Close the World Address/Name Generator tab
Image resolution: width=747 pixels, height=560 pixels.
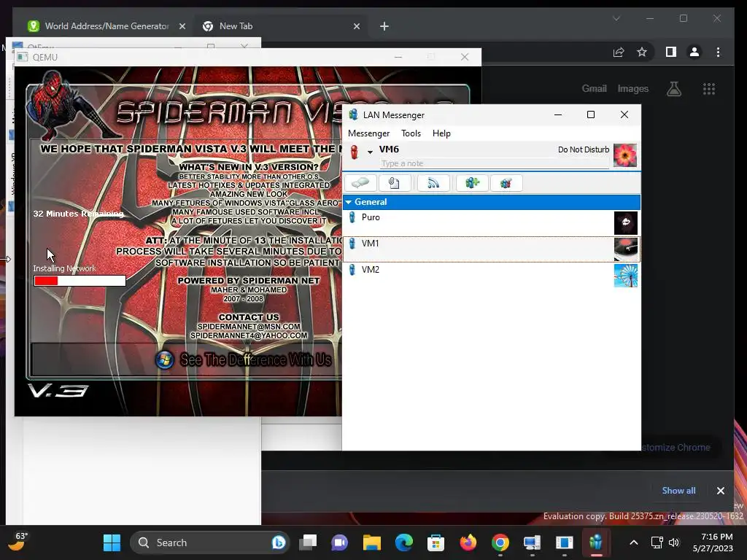click(x=182, y=26)
